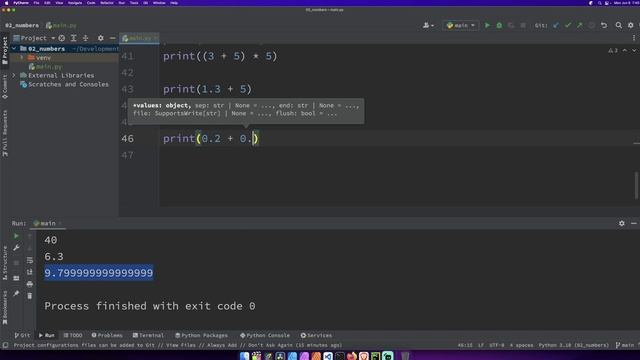Open the Git tool window tab
Image resolution: width=640 pixels, height=360 pixels.
coord(22,336)
